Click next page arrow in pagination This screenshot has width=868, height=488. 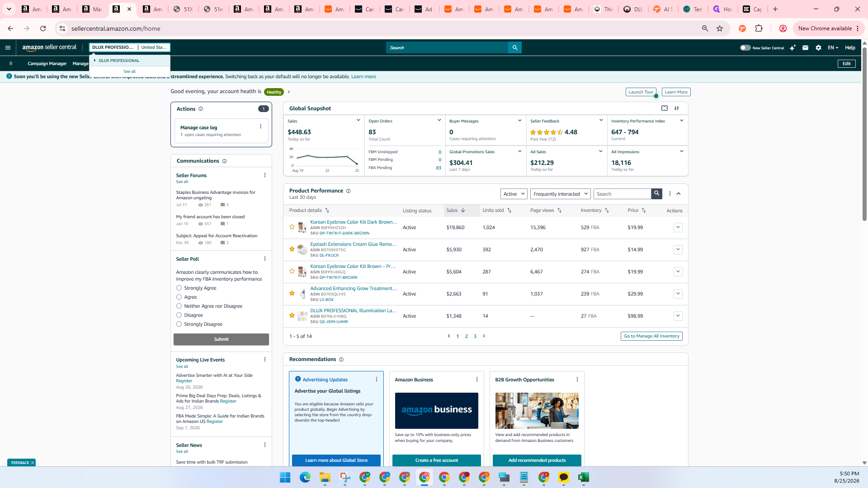pyautogui.click(x=484, y=336)
